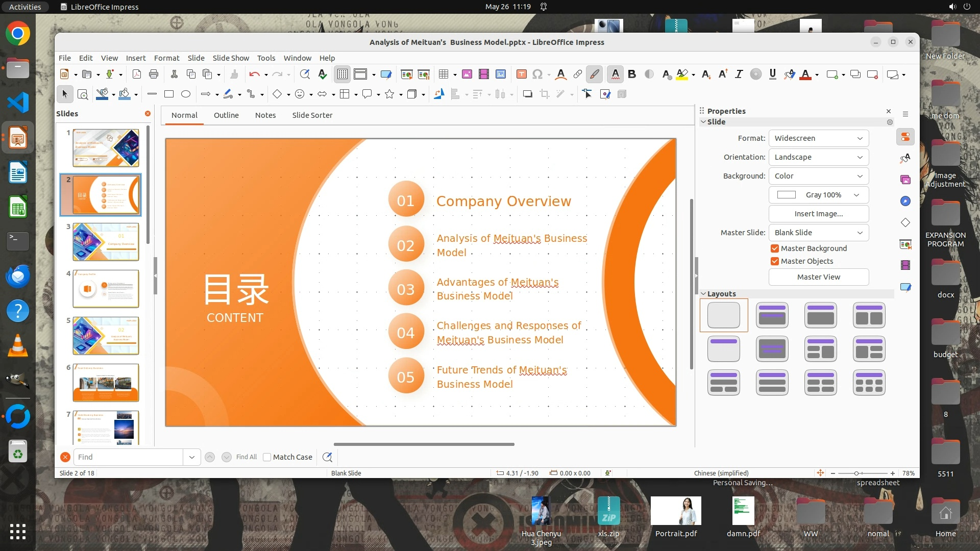The image size is (980, 551).
Task: Click the Insert Special Character icon
Action: [x=537, y=74]
